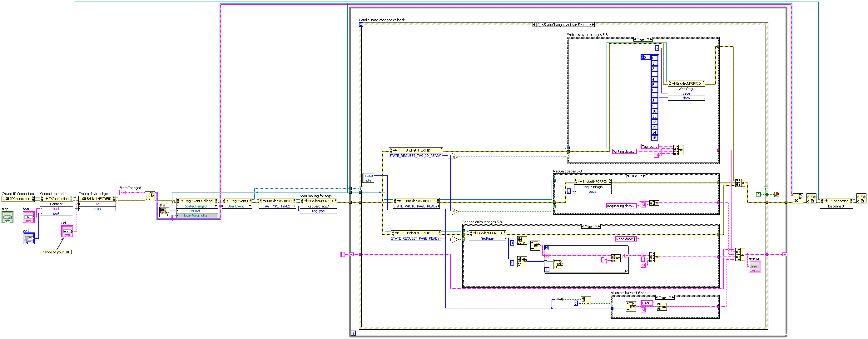Click the while loop stop condition terminal
Image resolution: width=868 pixels, height=339 pixels.
(777, 194)
